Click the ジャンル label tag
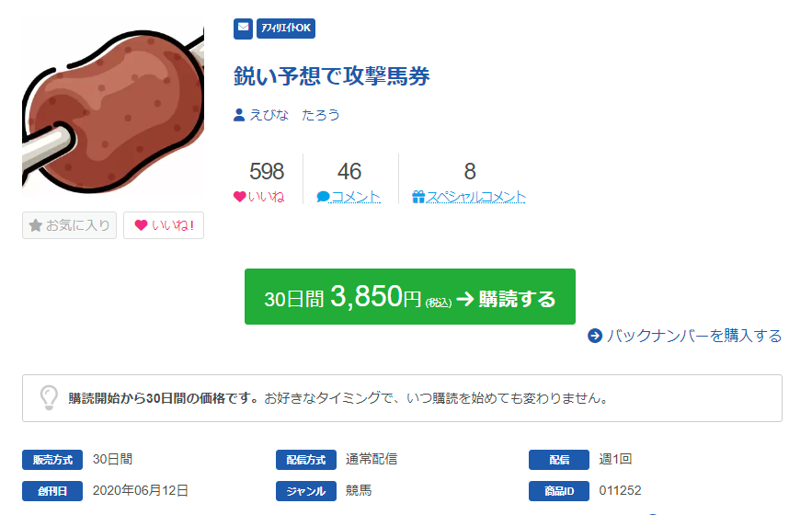Image resolution: width=812 pixels, height=515 pixels. [x=306, y=491]
